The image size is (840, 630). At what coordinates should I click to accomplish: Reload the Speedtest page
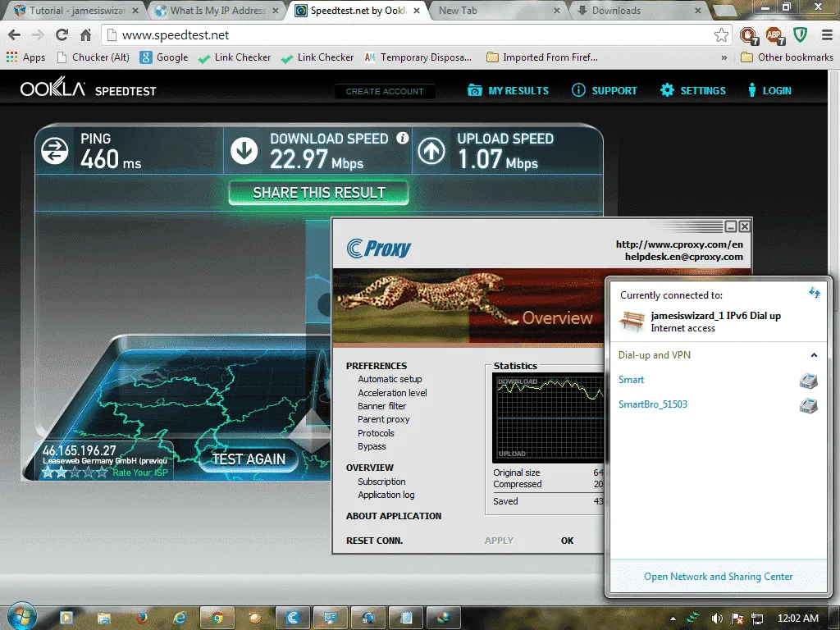click(x=62, y=35)
